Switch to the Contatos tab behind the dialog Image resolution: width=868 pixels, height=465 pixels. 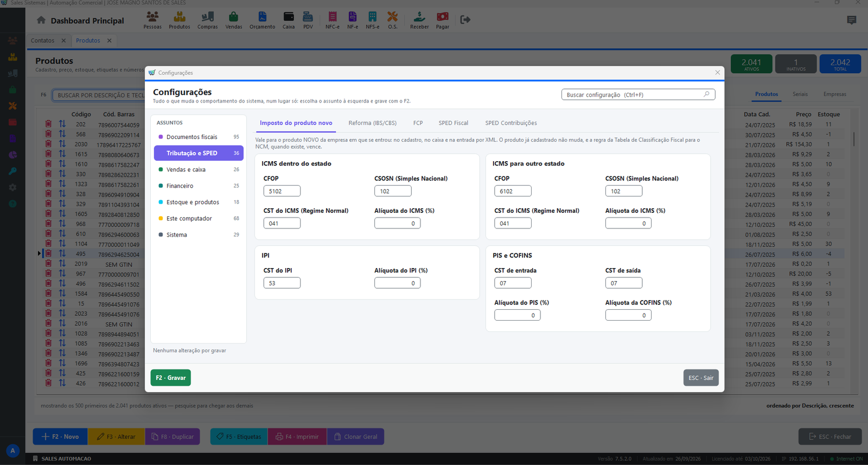(x=42, y=41)
